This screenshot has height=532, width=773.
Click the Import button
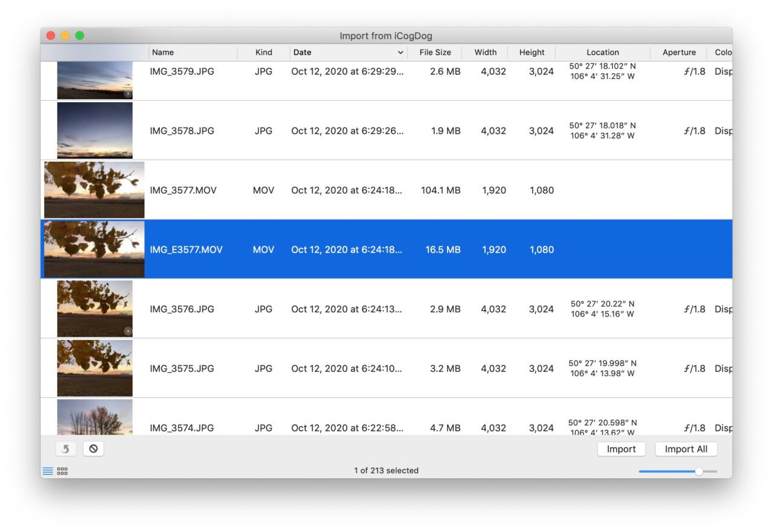pos(621,449)
